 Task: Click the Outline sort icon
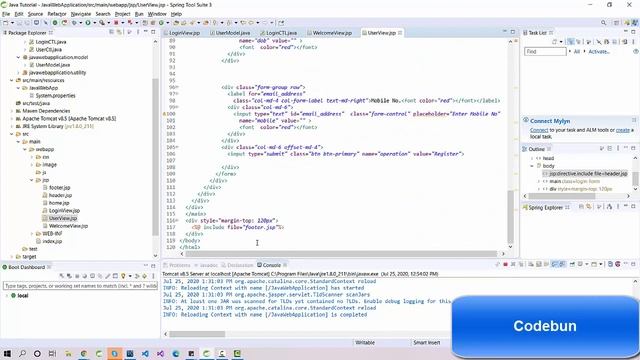(x=602, y=149)
